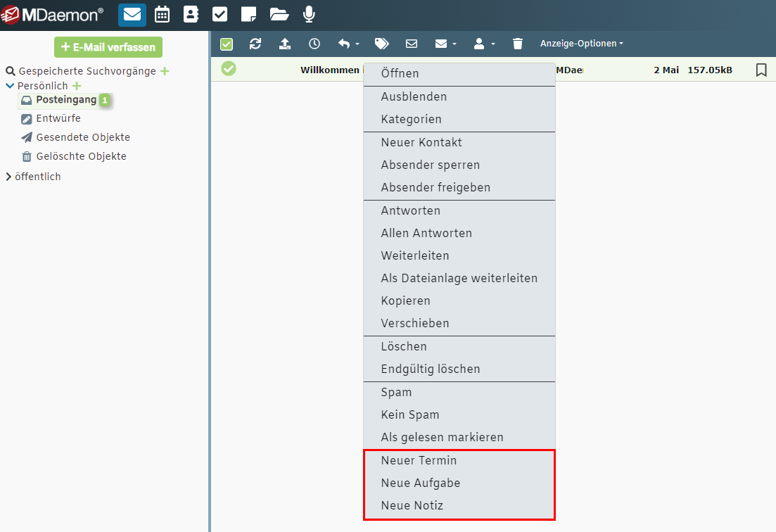Open the Documents folder icon
This screenshot has width=776, height=532.
279,14
